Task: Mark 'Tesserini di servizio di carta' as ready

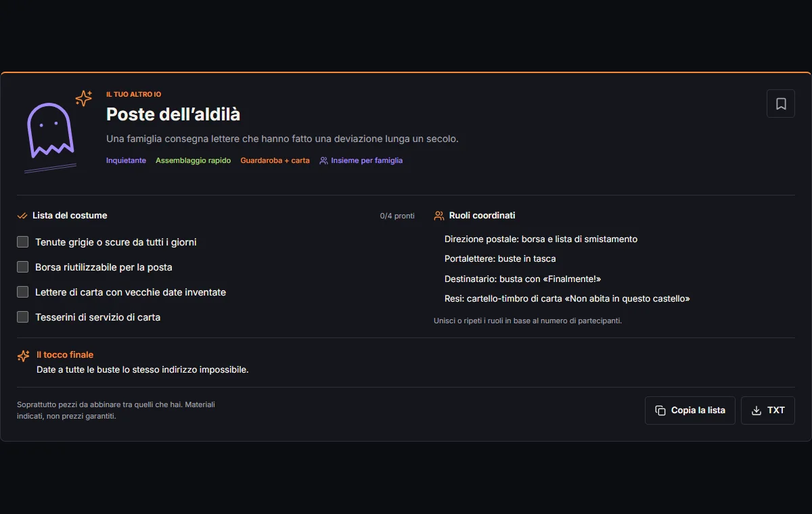Action: pyautogui.click(x=23, y=317)
